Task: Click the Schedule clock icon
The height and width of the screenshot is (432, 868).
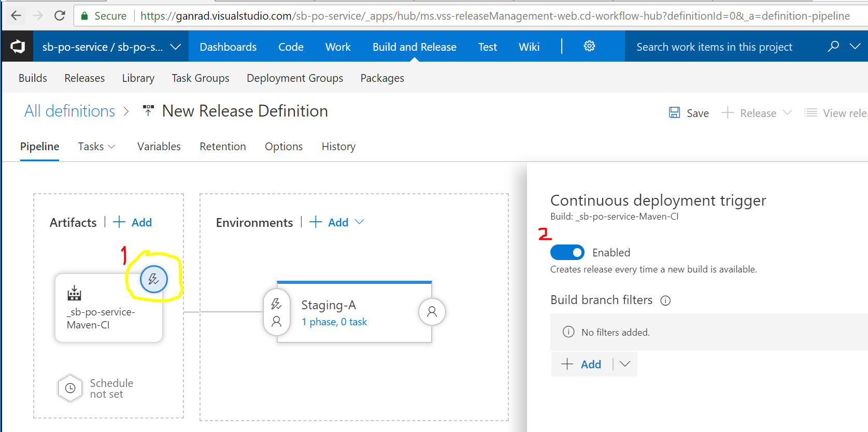Action: point(70,388)
